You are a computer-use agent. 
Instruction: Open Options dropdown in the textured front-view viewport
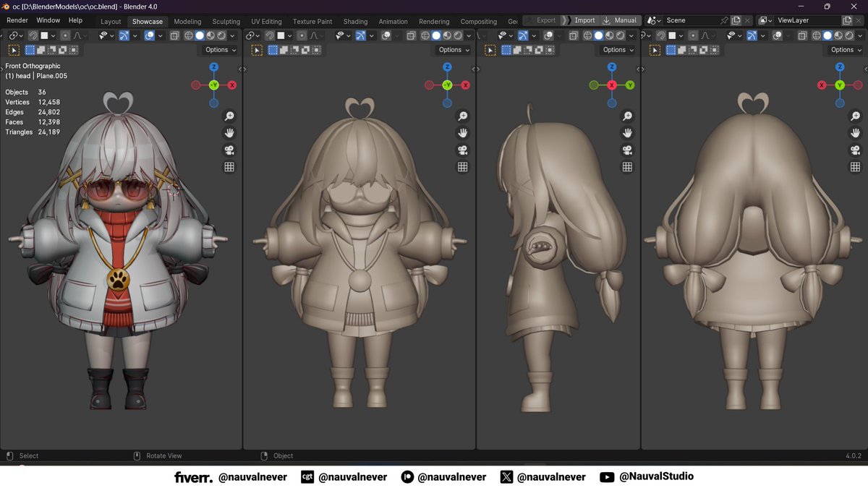click(221, 50)
